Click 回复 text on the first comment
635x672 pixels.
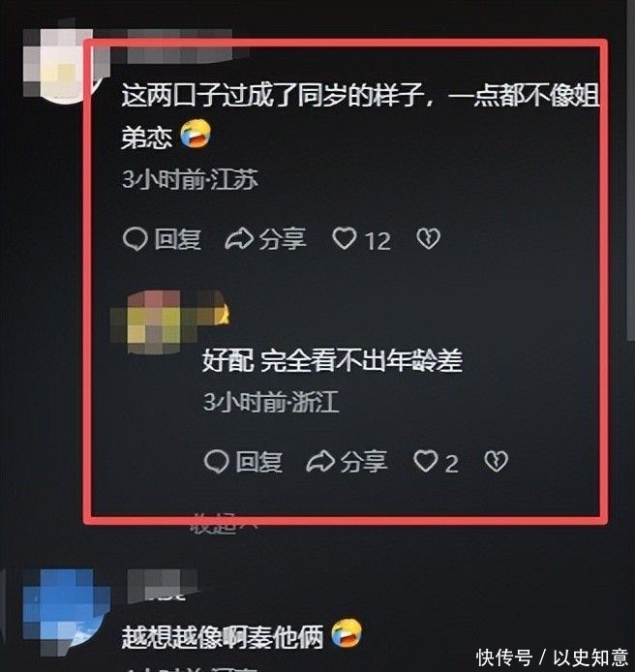coord(178,239)
